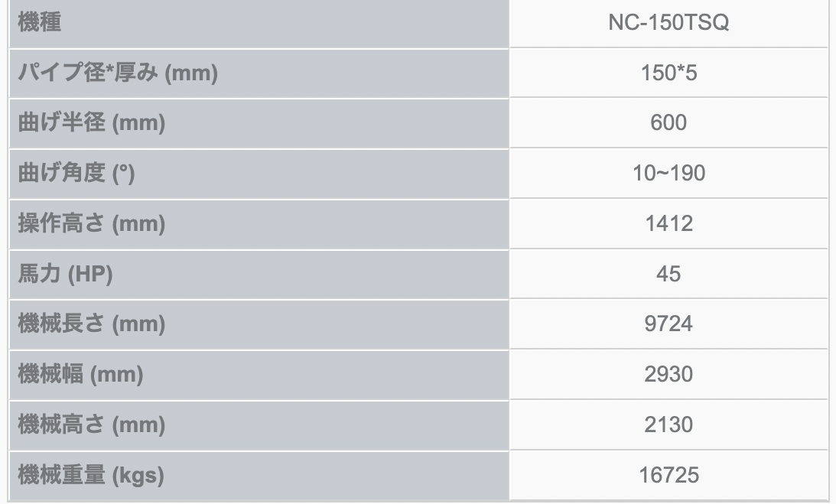The height and width of the screenshot is (504, 836).
Task: Click the 機械高さ (mm) row label
Action: pyautogui.click(x=92, y=424)
